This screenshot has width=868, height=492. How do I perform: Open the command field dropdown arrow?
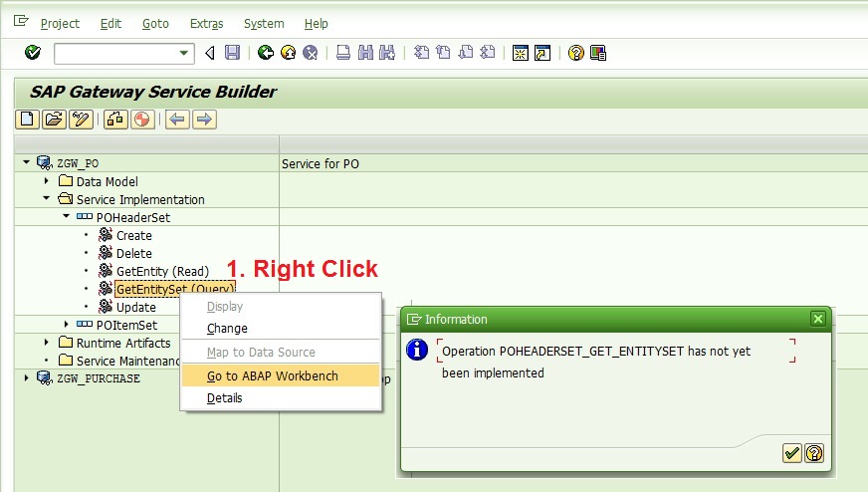click(x=184, y=53)
